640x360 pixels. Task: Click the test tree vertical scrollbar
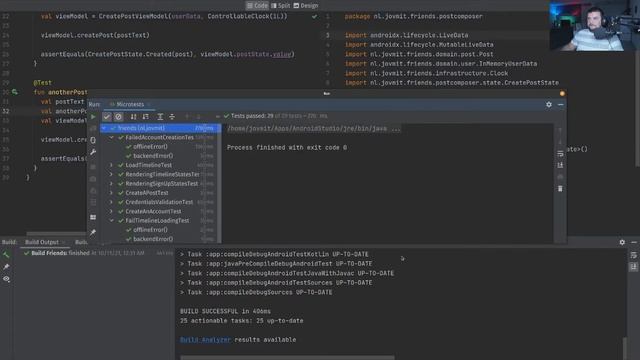[x=219, y=184]
